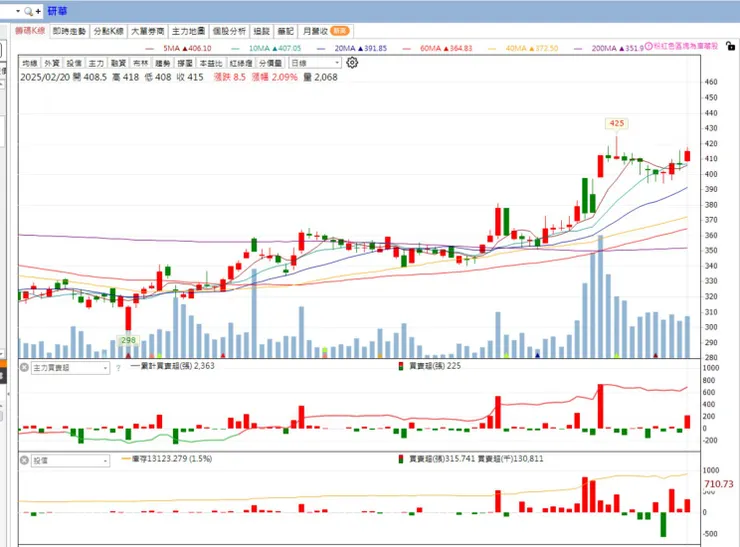Screen dimensions: 740x547
Task: Click the 紅綠燈 button
Action: click(x=241, y=63)
